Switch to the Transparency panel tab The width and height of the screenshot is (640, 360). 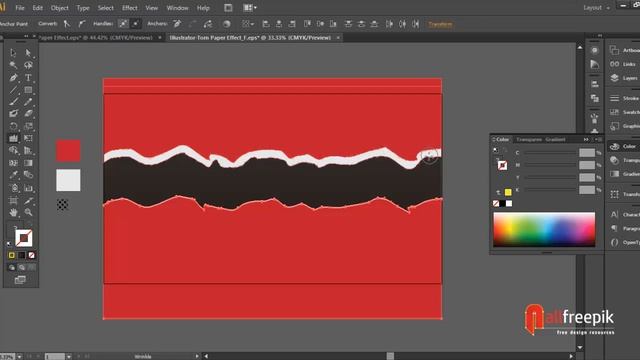point(529,140)
